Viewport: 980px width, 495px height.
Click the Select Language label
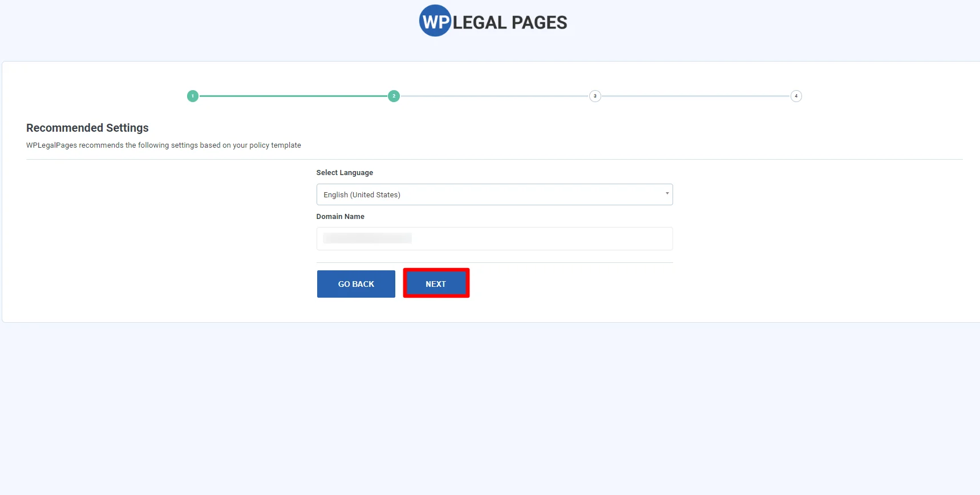(x=345, y=172)
